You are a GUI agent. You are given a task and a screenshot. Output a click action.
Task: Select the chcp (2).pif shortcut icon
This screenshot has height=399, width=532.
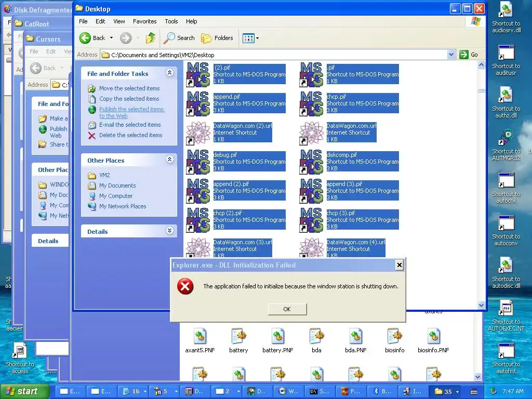click(x=198, y=220)
